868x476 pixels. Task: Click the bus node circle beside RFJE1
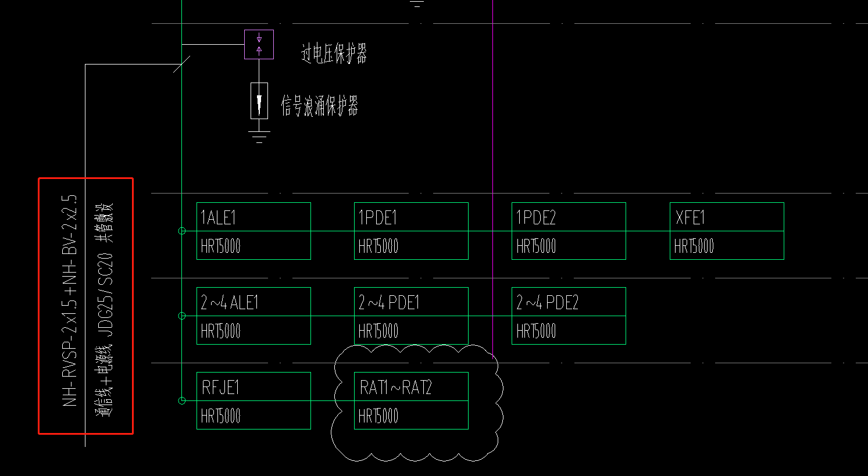click(182, 400)
